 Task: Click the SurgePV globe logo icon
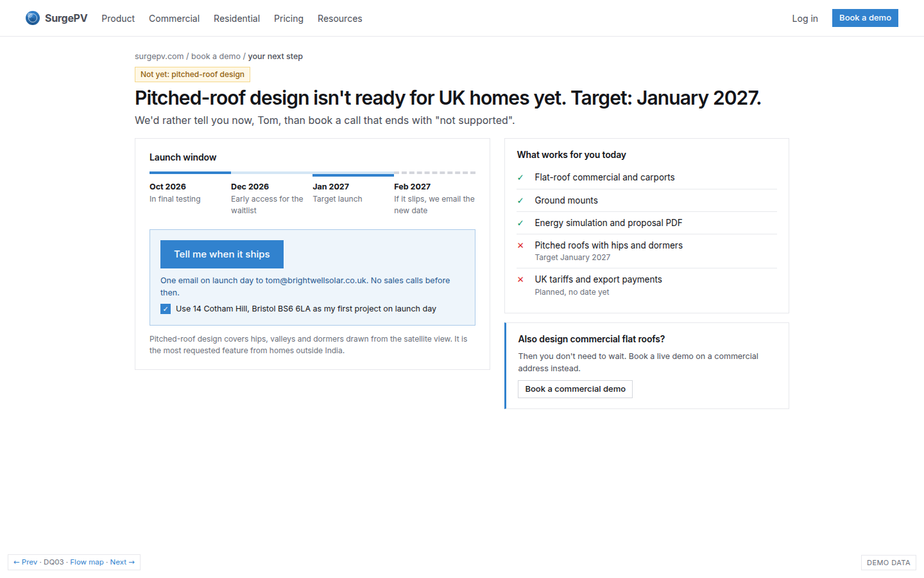[33, 18]
